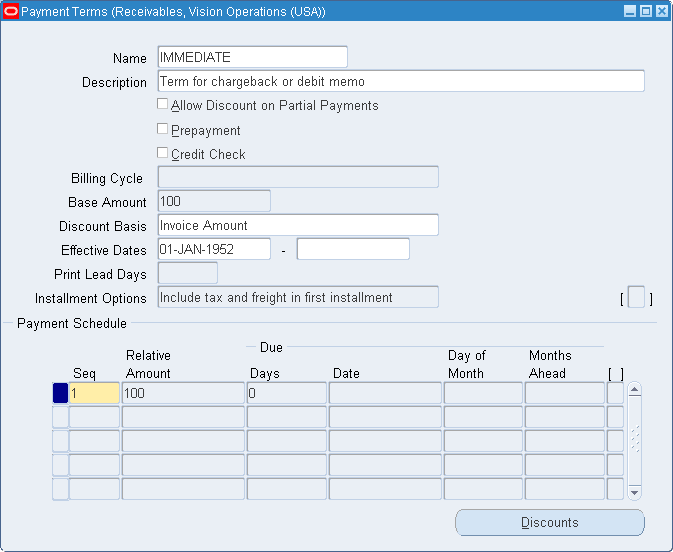
Task: Click Relative Amount cell with 100
Action: click(x=183, y=393)
